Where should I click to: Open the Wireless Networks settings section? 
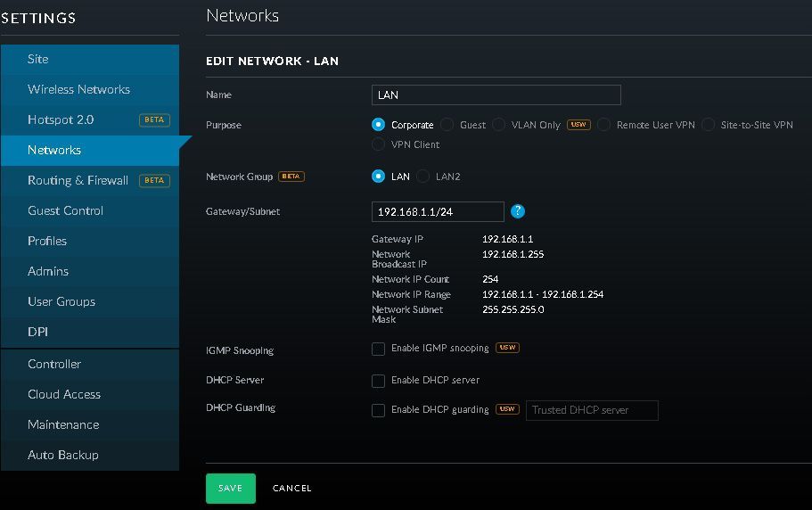[x=78, y=89]
